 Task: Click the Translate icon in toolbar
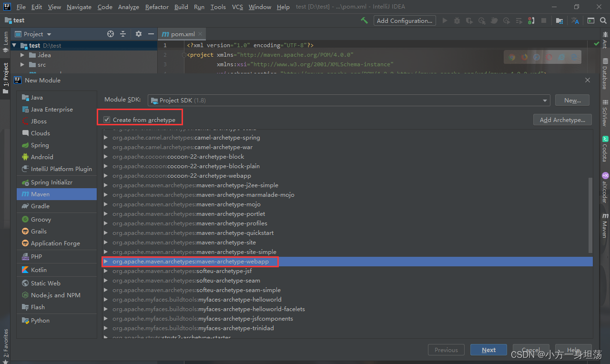pos(575,20)
